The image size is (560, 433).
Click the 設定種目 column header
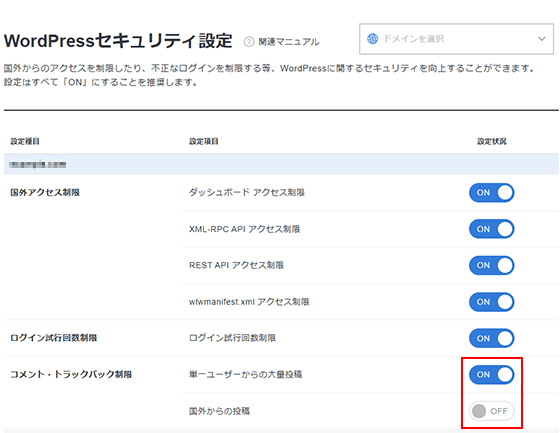click(25, 141)
